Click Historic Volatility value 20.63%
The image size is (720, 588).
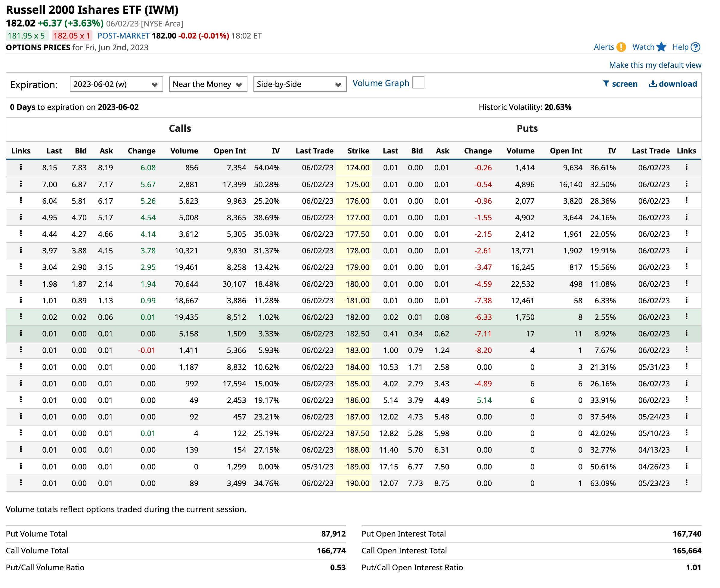pyautogui.click(x=558, y=107)
